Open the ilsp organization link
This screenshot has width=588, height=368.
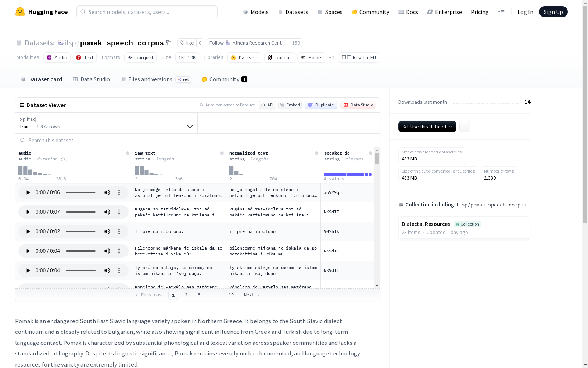pos(70,43)
